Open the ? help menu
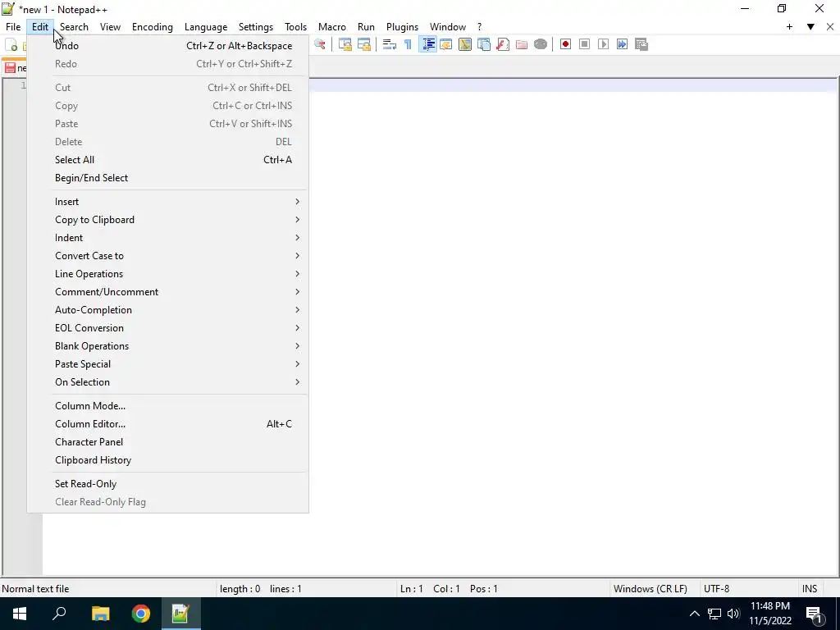Screen dimensions: 840x630 [479, 27]
